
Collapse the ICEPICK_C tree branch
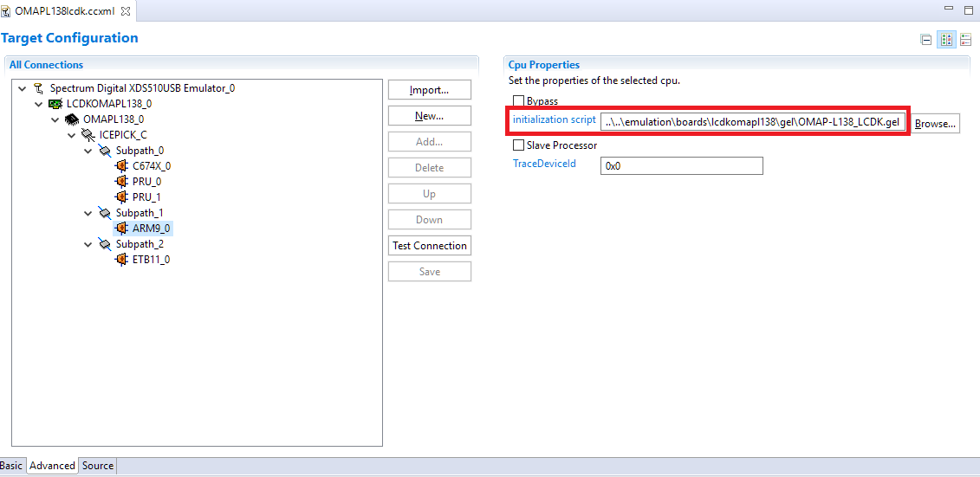point(72,135)
